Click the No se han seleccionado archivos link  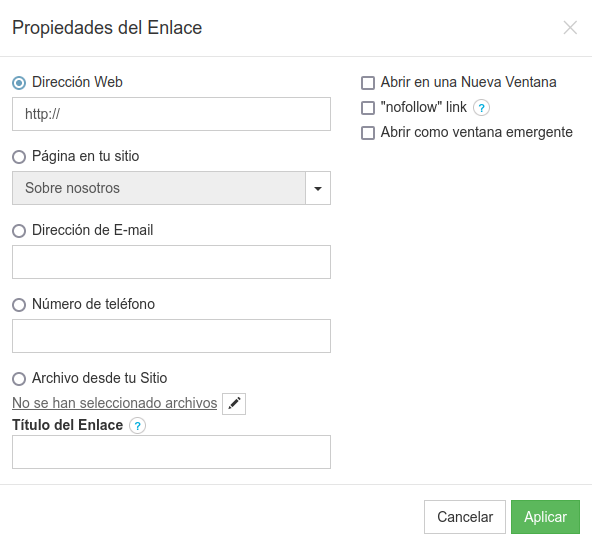click(x=114, y=403)
